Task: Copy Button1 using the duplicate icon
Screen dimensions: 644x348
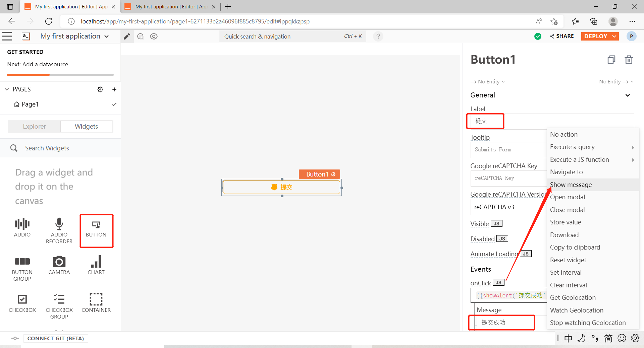Action: (x=611, y=60)
